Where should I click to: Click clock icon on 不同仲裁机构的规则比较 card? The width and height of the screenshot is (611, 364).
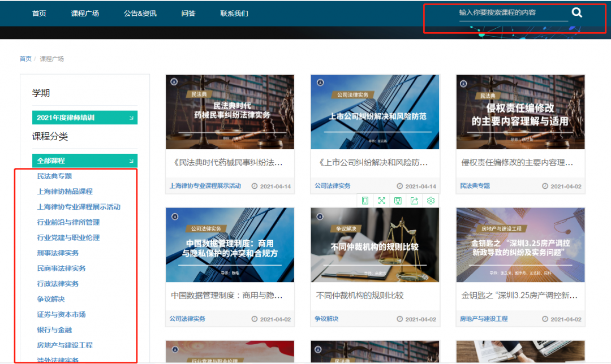[x=400, y=319]
